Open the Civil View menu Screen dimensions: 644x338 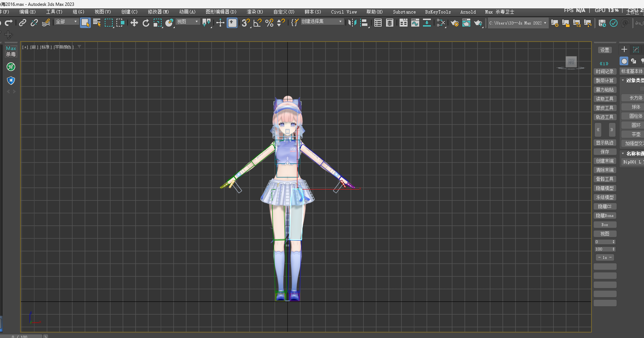coord(344,12)
